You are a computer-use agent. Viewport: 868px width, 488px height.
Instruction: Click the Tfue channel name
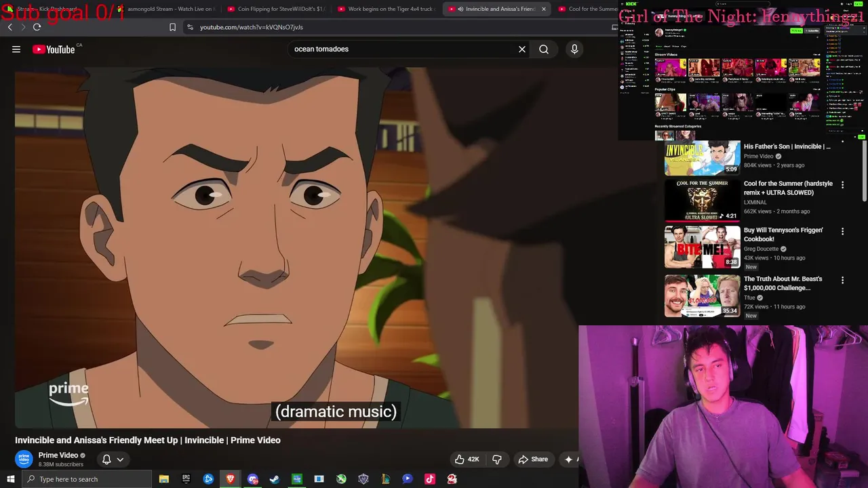coord(749,298)
